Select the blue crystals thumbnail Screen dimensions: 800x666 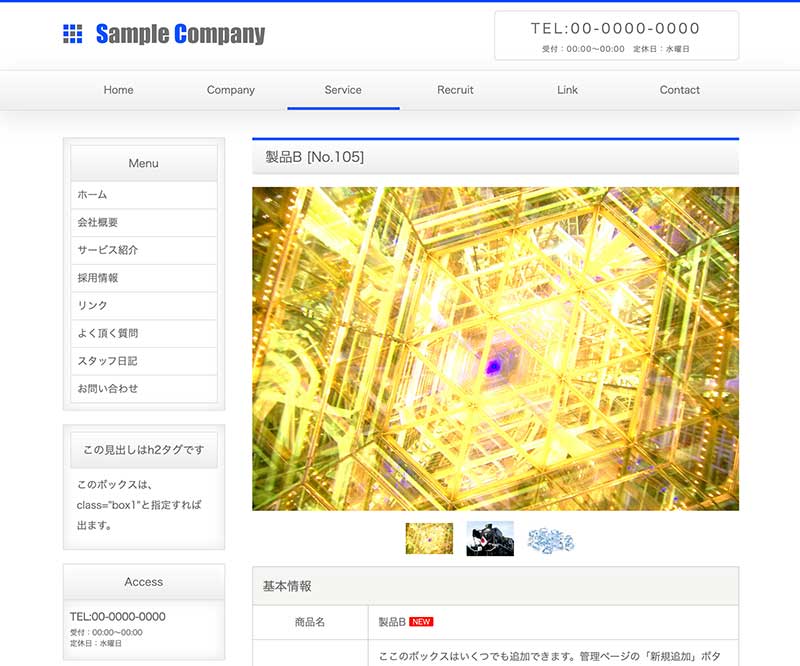click(x=551, y=540)
